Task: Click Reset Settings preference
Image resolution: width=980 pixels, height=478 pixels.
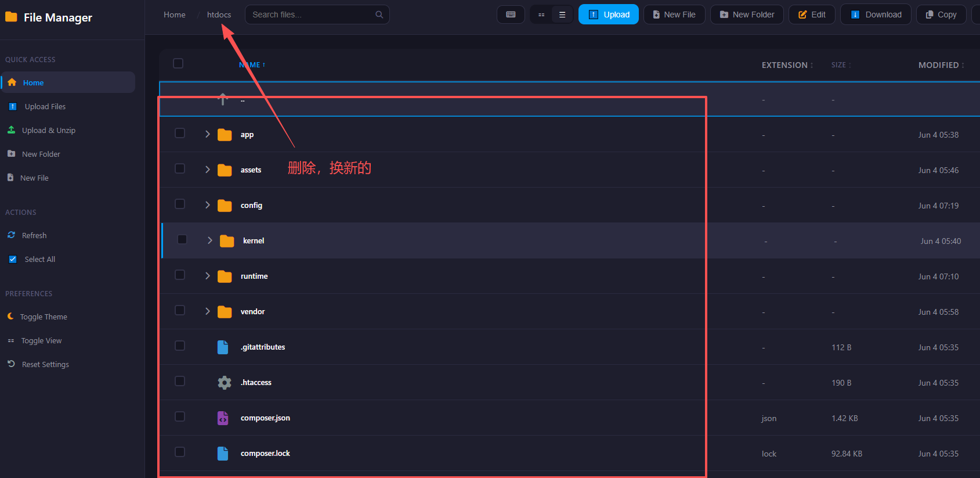Action: 68,364
